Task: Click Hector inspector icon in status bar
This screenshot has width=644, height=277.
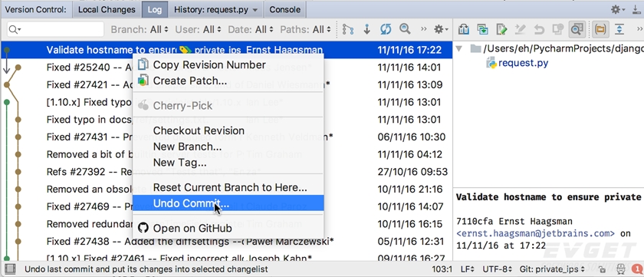Action: [620, 269]
